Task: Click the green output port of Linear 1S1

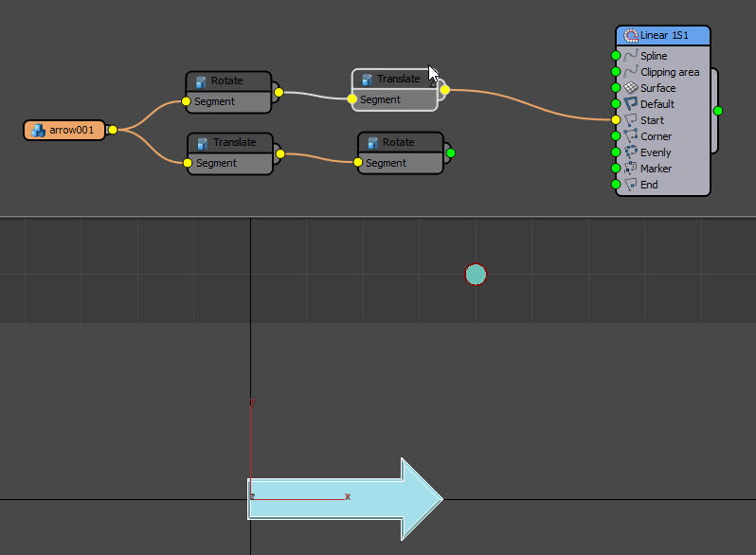Action: coord(717,111)
